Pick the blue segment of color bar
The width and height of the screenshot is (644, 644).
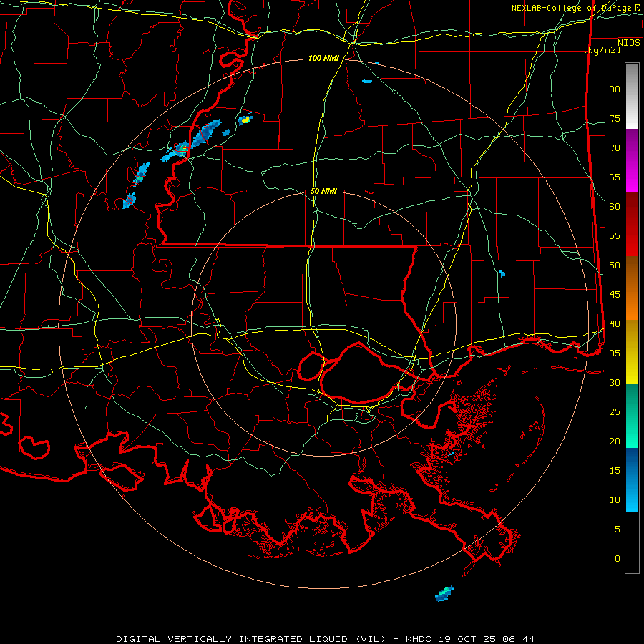[632, 479]
